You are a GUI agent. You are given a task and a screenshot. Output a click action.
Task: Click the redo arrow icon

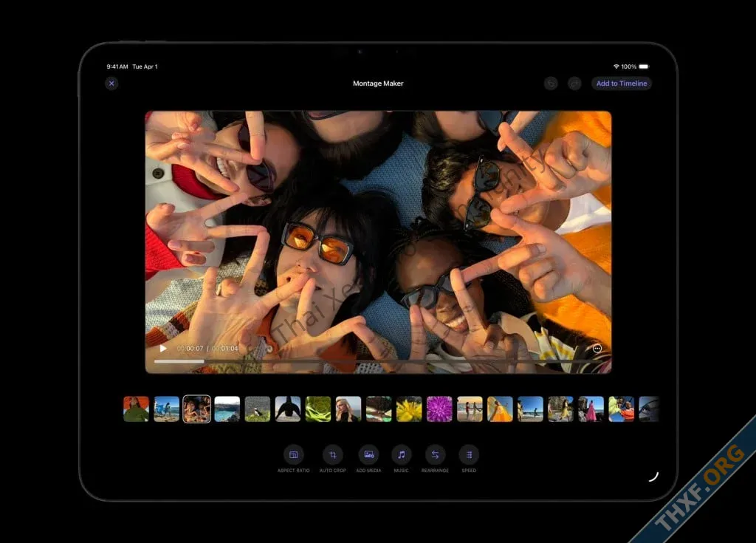(575, 83)
